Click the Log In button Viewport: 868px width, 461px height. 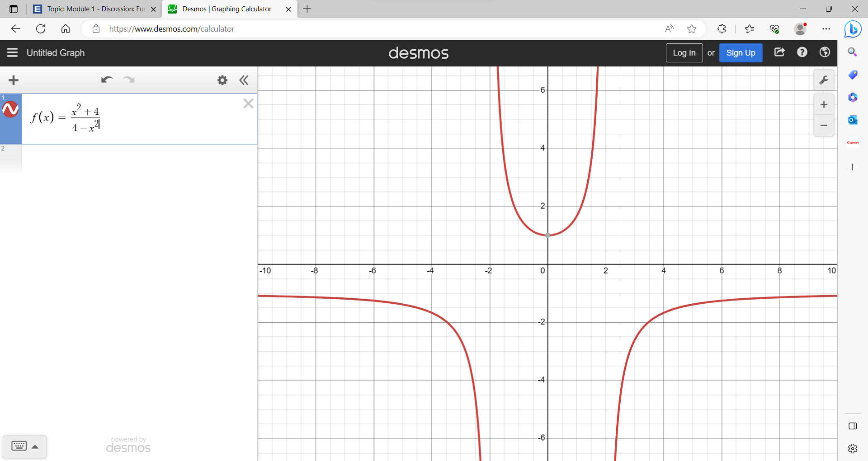coord(684,53)
